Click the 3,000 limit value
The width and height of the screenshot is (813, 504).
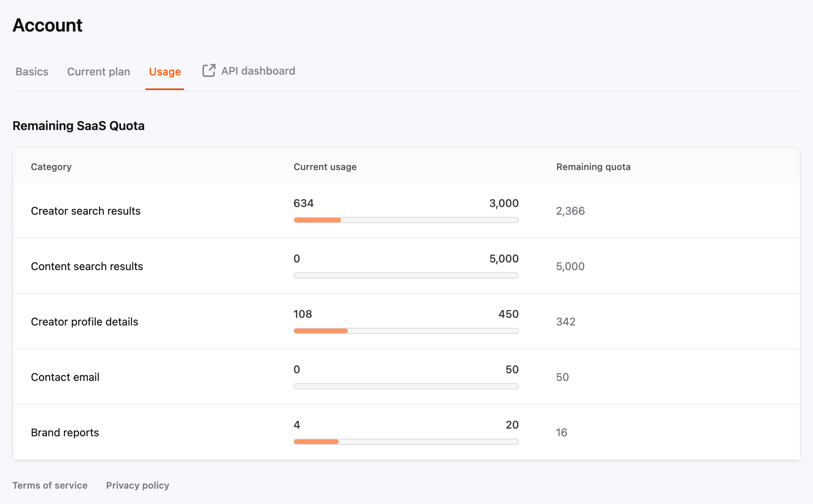pos(504,203)
